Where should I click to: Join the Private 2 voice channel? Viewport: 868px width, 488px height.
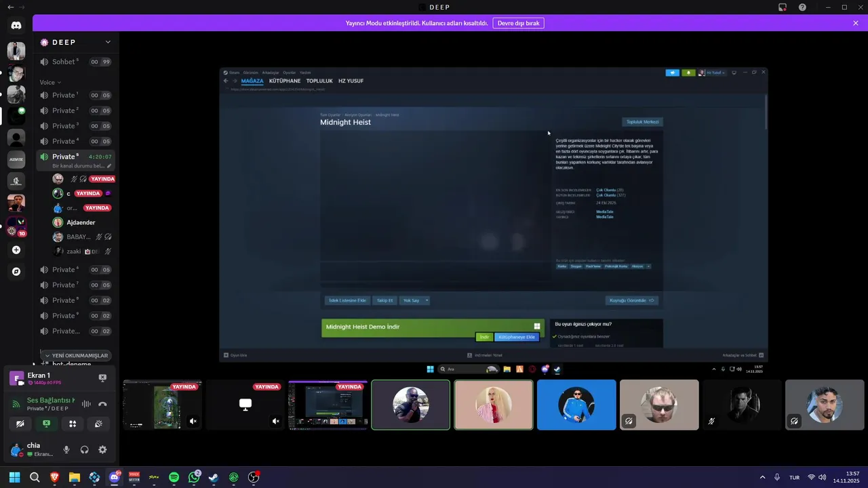75,110
